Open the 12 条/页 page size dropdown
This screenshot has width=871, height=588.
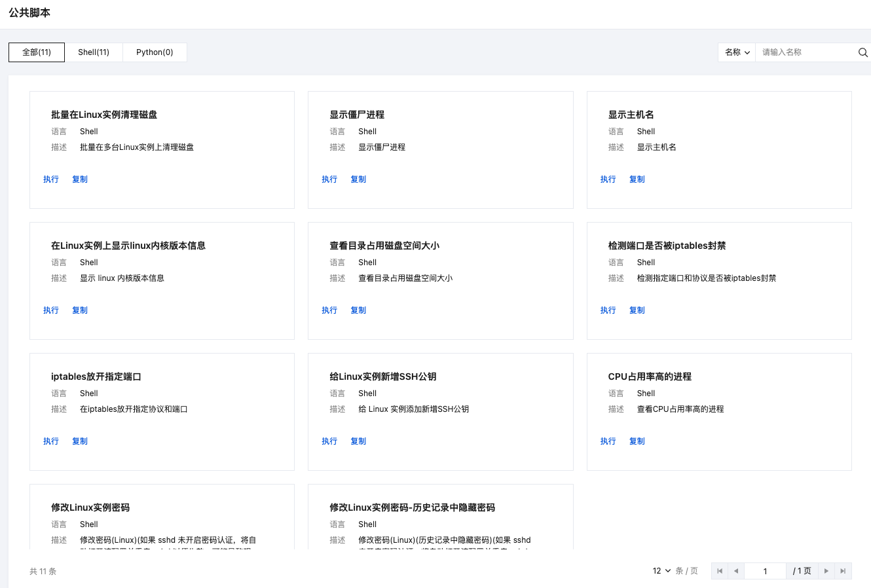pyautogui.click(x=661, y=571)
